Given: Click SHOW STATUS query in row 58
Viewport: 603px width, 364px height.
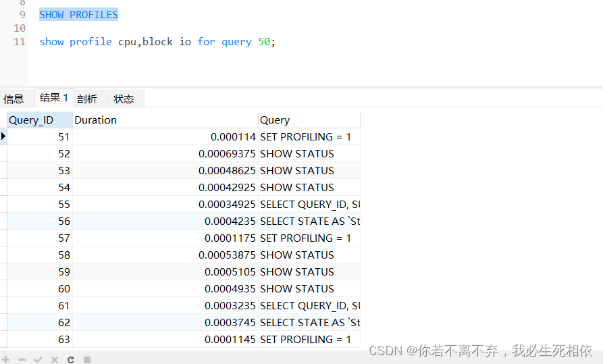Looking at the screenshot, I should tap(309, 255).
